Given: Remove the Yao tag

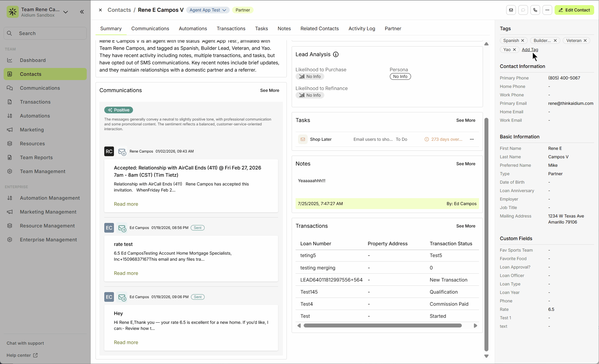Looking at the screenshot, I should click(514, 50).
